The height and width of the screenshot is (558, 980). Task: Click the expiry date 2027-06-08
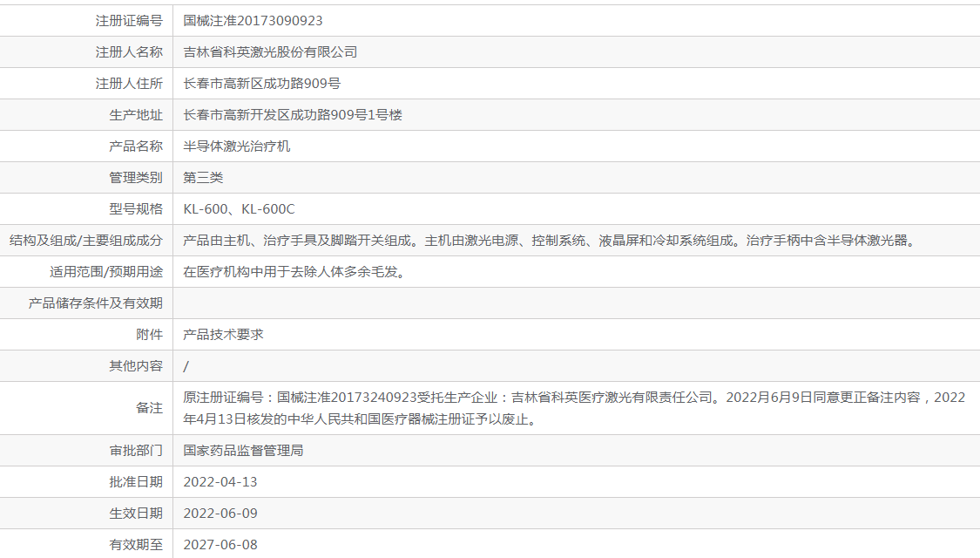click(220, 545)
